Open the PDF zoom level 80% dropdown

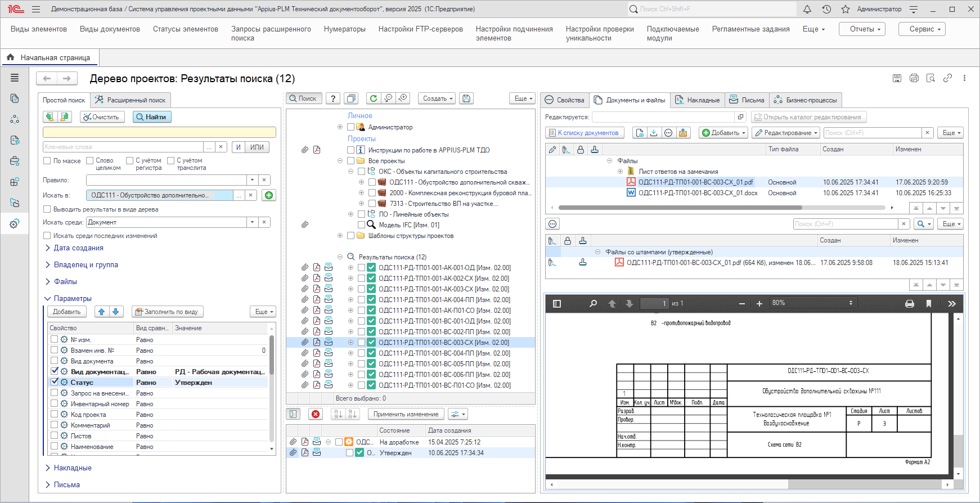[x=813, y=303]
